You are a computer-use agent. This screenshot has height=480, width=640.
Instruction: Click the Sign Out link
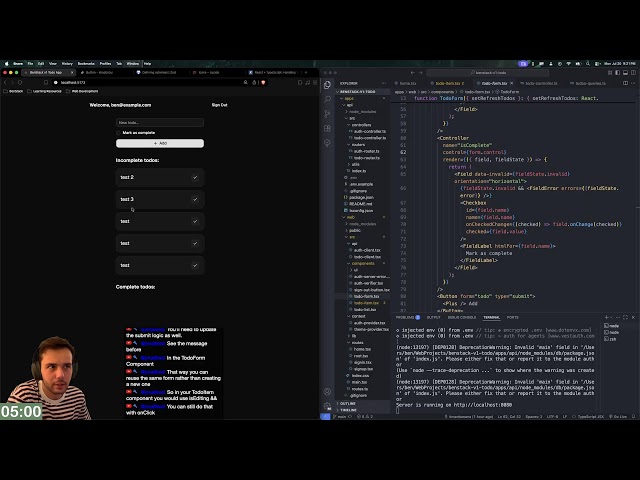pos(220,105)
